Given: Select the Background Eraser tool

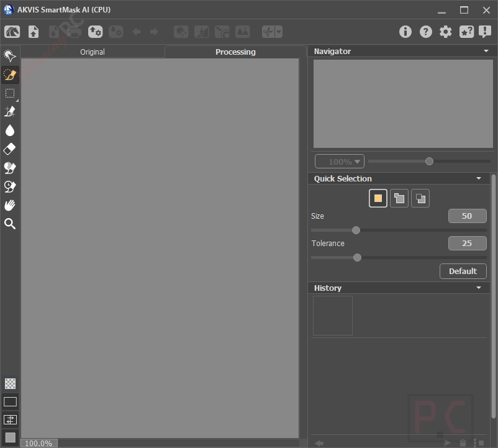Looking at the screenshot, I should 10,168.
